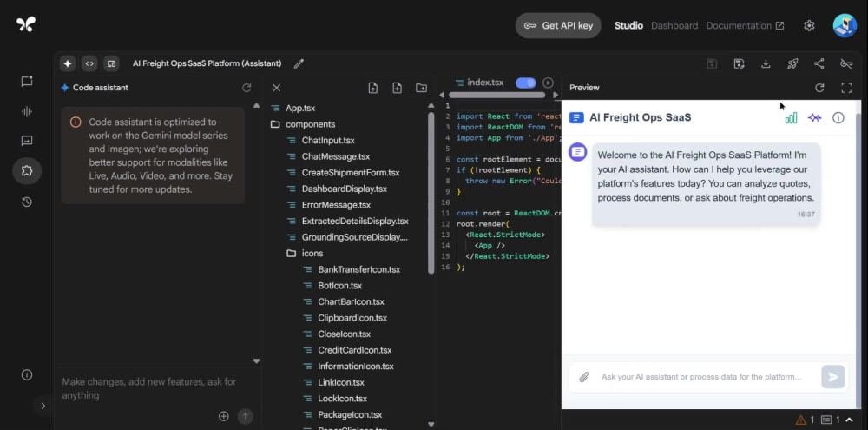Click the info icon in left sidebar
The image size is (868, 430).
coord(27,375)
